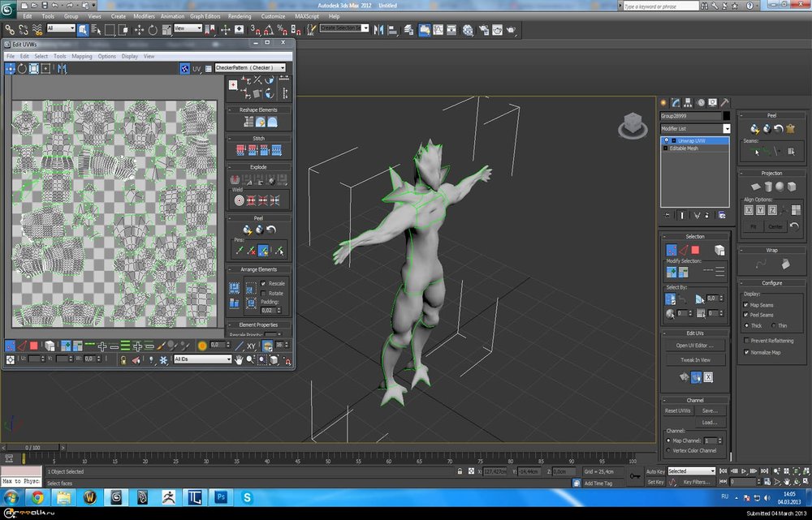The image size is (812, 520).
Task: Select polygon sub-object mode in Selection rollout
Action: coord(694,251)
